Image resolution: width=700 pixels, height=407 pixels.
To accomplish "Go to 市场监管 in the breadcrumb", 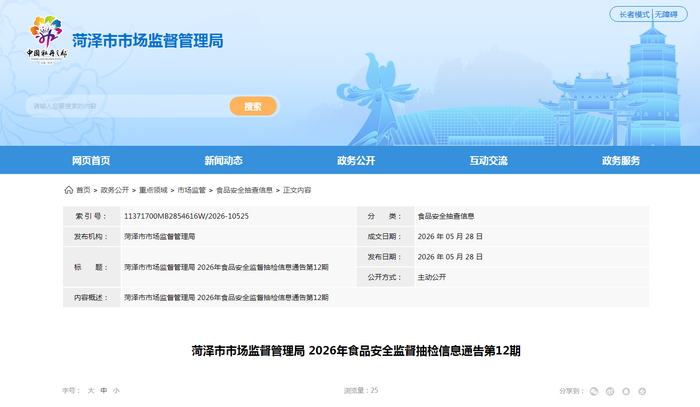I will click(x=192, y=190).
